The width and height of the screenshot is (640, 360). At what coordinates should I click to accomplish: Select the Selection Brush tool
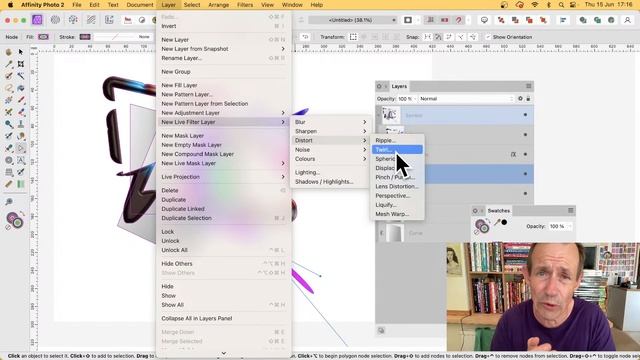click(9, 76)
